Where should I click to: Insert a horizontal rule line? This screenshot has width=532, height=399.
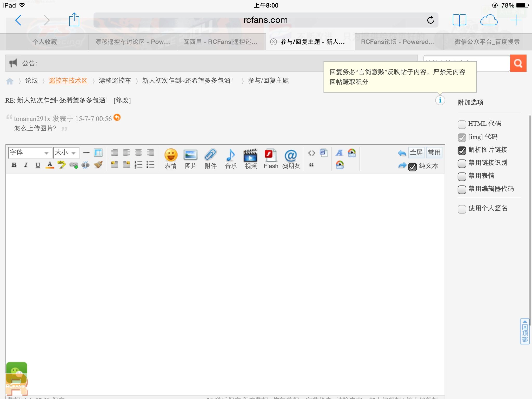[x=86, y=152]
